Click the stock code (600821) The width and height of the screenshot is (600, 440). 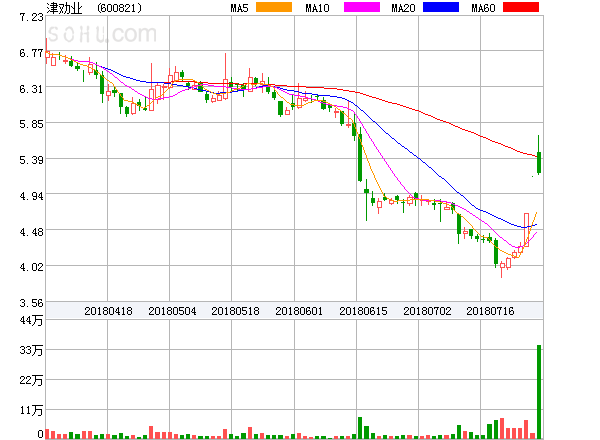(119, 8)
